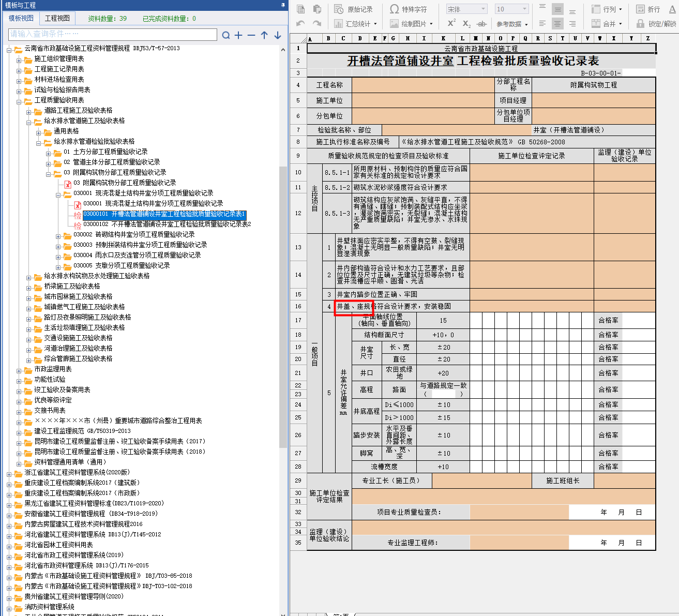Open the 通用表格 folder
The width and height of the screenshot is (679, 616).
pos(66,131)
